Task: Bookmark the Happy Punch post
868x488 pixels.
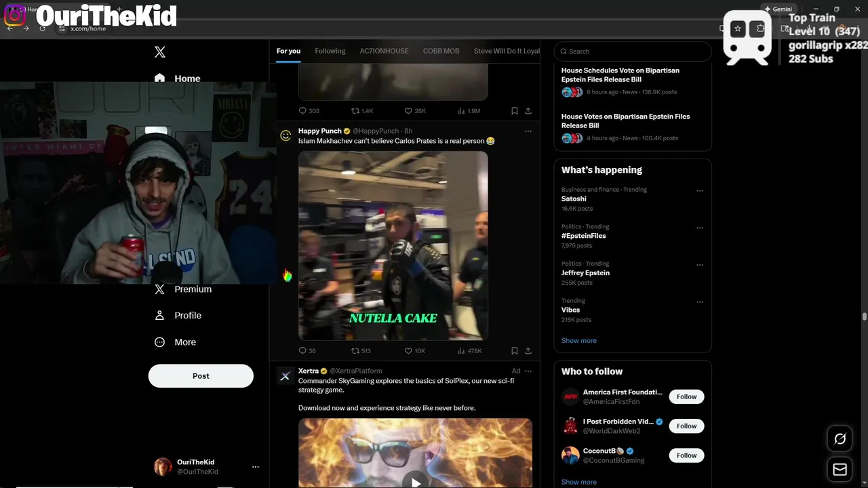Action: point(515,350)
